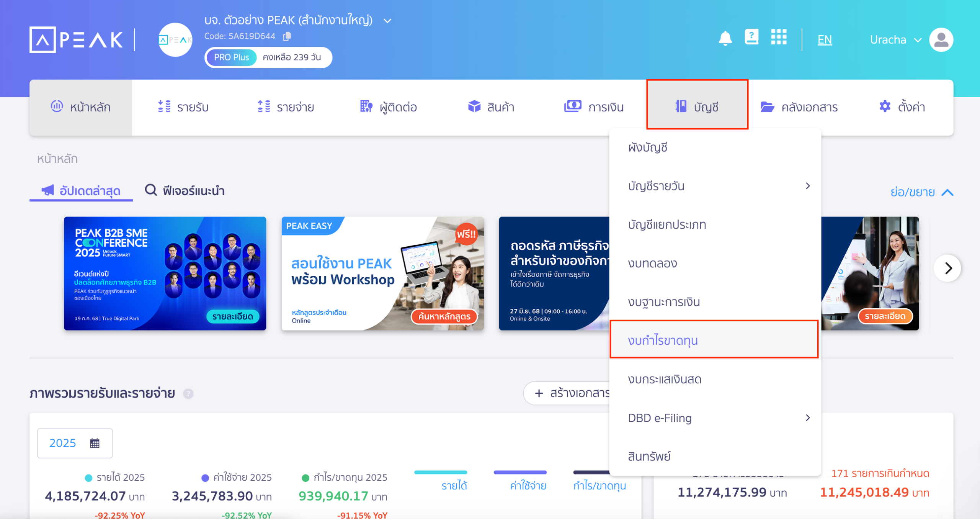This screenshot has height=519, width=980.
Task: Select งบฐานะการเงิน menu item
Action: point(715,302)
